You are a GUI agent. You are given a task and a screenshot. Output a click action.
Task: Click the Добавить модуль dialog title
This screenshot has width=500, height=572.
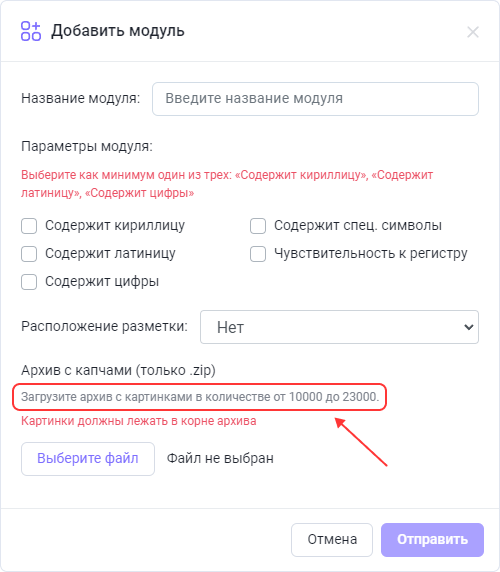pos(118,31)
